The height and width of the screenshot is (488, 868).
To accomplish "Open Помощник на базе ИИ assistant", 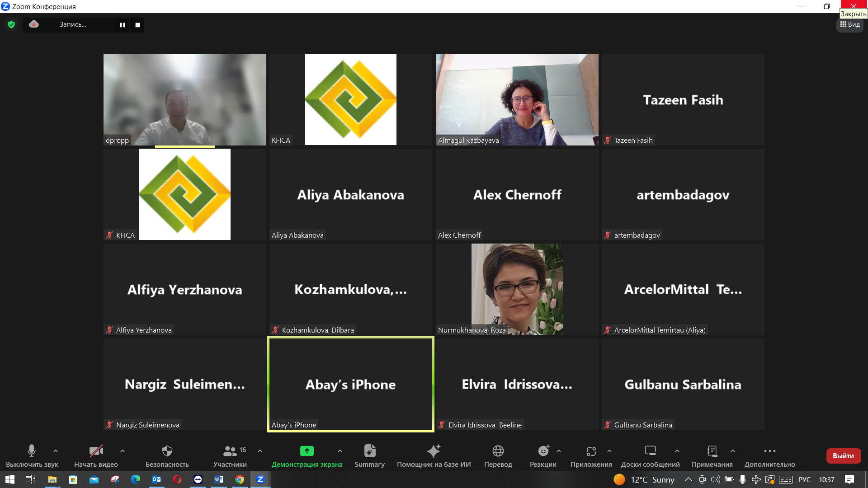I will pyautogui.click(x=434, y=455).
